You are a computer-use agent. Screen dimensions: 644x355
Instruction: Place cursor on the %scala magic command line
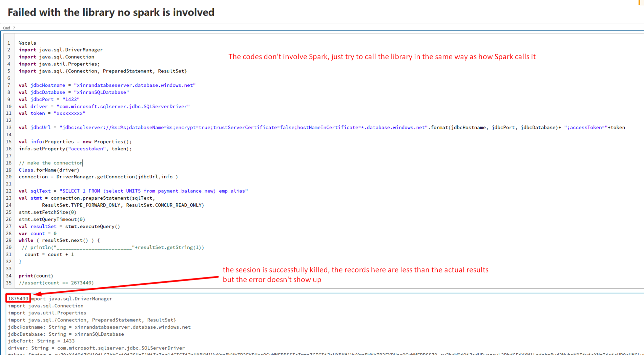click(x=27, y=43)
